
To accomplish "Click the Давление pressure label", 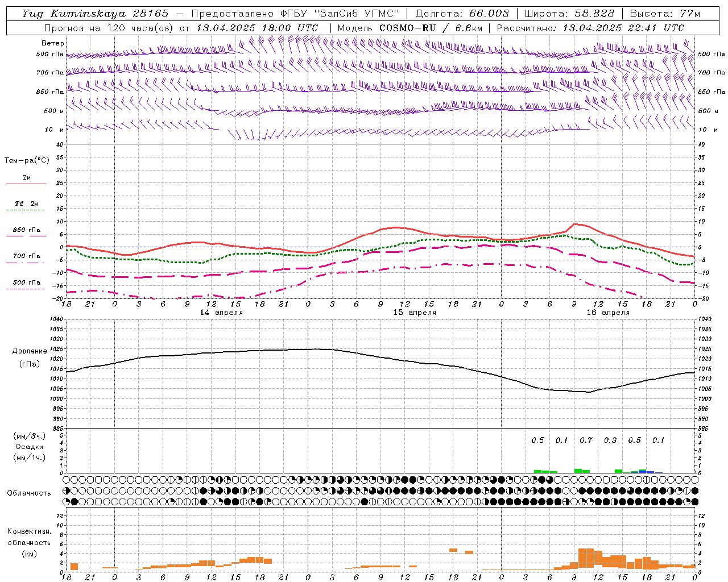I will [x=30, y=351].
